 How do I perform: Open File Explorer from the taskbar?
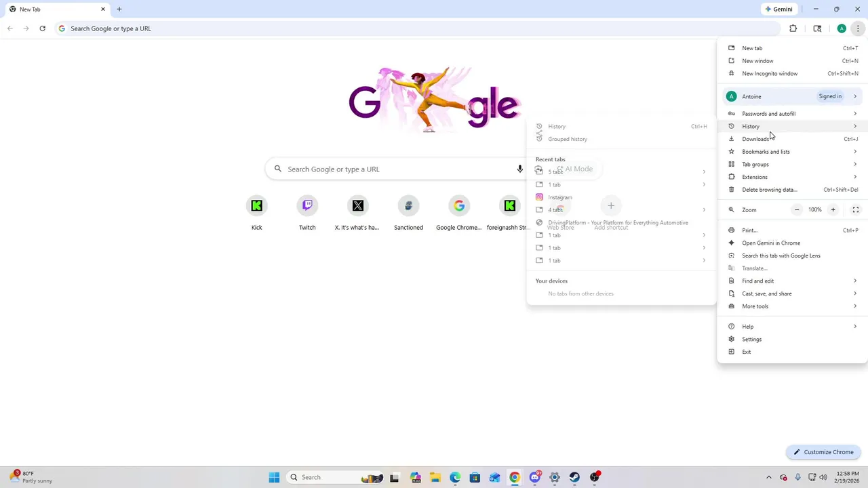[435, 477]
